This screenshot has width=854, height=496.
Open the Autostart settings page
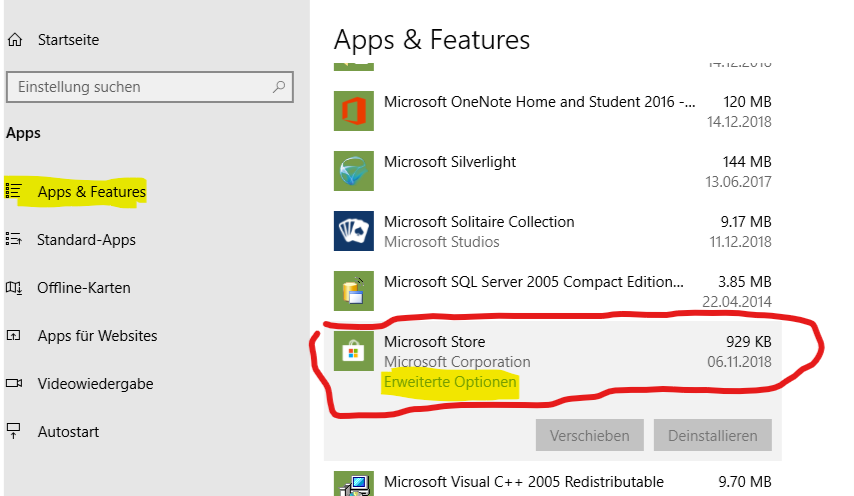(x=68, y=432)
